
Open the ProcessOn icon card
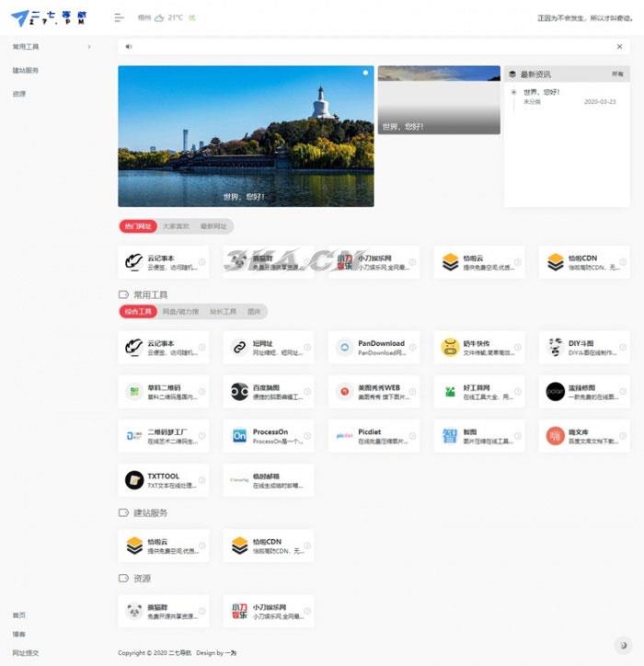tap(239, 435)
